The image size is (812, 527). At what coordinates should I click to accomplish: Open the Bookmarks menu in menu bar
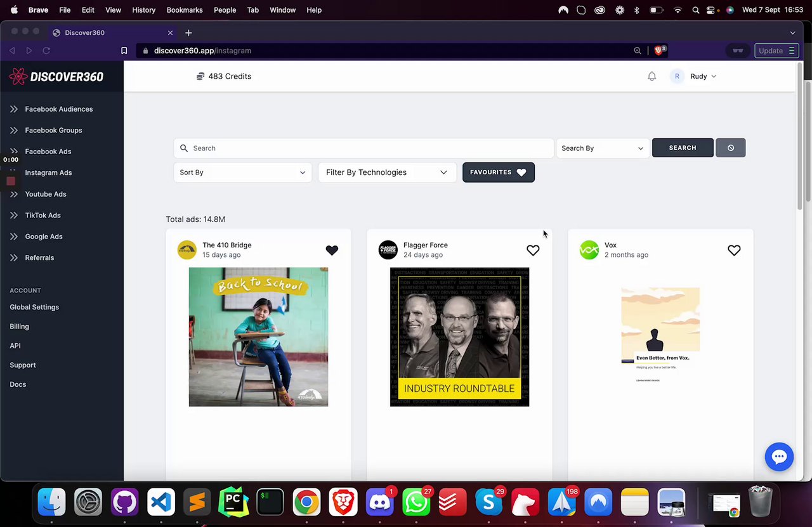pyautogui.click(x=185, y=10)
